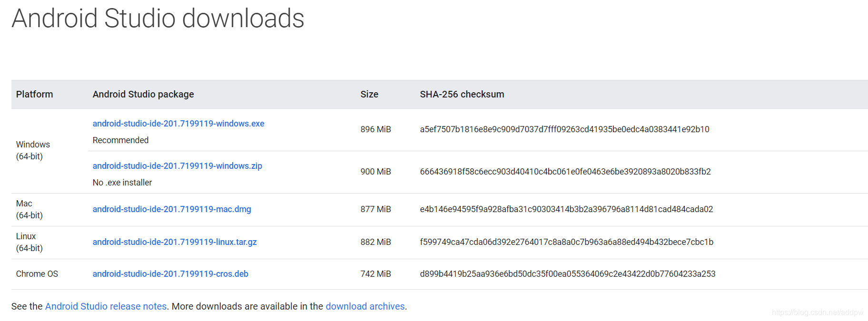Viewport: 868px width, 321px height.
Task: Click the Size column header
Action: click(369, 94)
